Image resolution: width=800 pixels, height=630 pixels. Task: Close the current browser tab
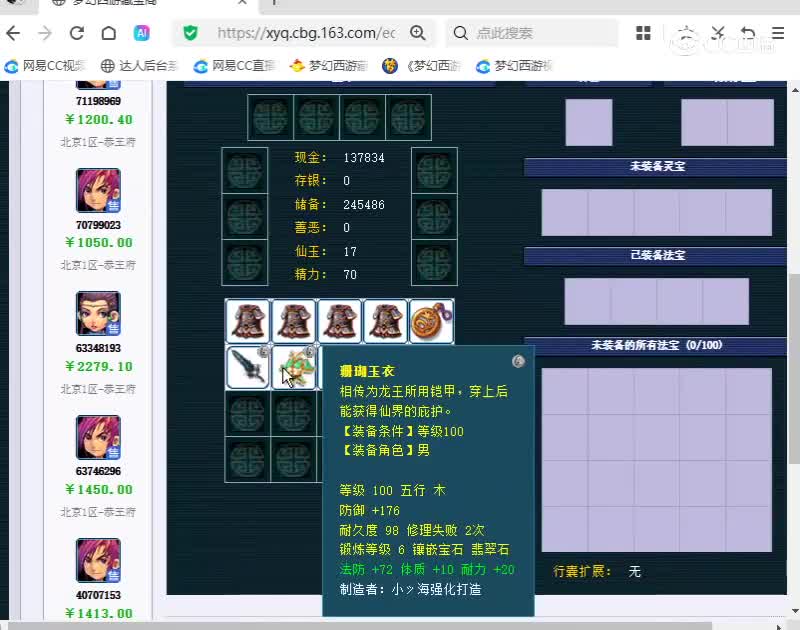pyautogui.click(x=242, y=3)
